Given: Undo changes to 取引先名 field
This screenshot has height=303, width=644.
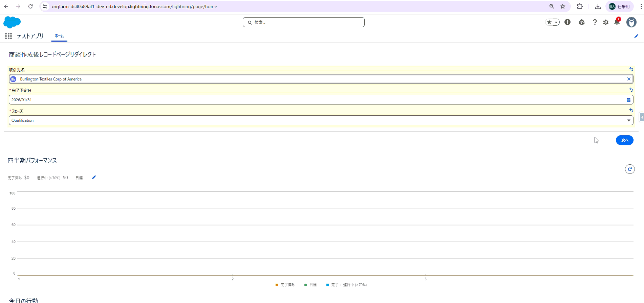Looking at the screenshot, I should [x=631, y=69].
